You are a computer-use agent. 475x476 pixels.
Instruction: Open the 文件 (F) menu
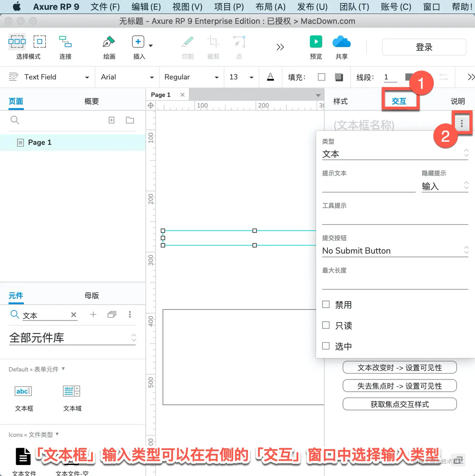coord(105,7)
